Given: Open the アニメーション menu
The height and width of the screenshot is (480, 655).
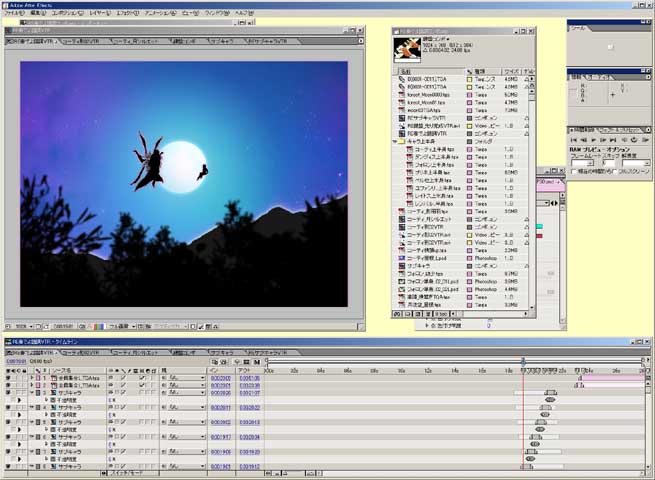Looking at the screenshot, I should tap(160, 13).
